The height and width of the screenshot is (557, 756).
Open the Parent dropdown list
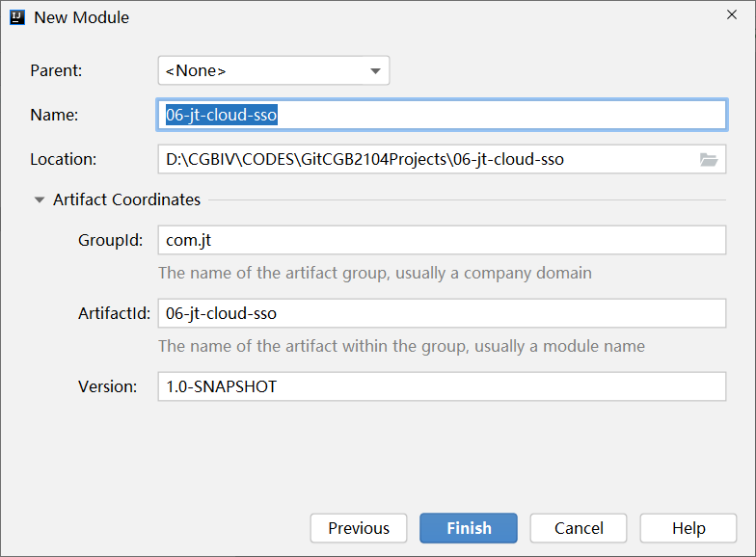274,71
